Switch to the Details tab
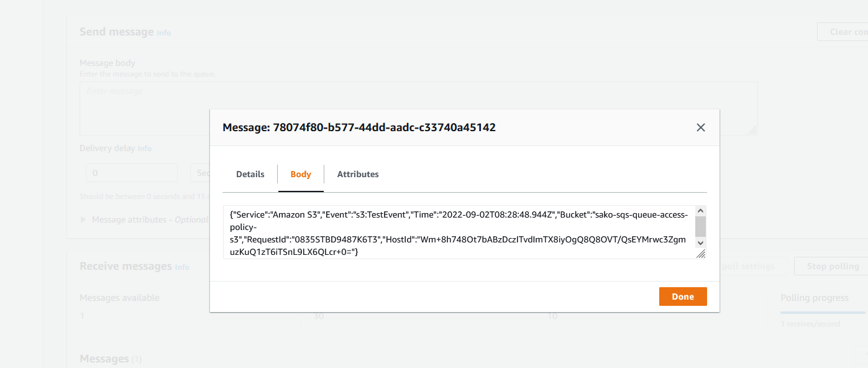 coord(250,174)
